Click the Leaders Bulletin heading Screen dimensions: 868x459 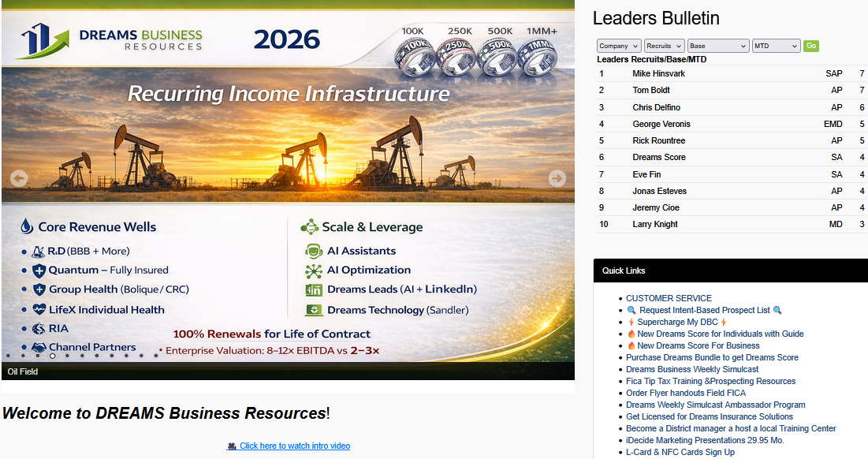coord(656,18)
